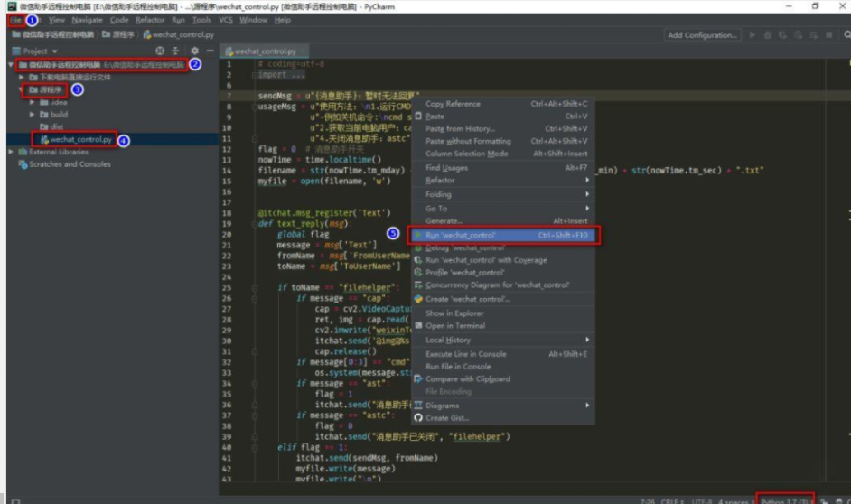Open the VCS menu
The height and width of the screenshot is (504, 851).
pyautogui.click(x=226, y=20)
